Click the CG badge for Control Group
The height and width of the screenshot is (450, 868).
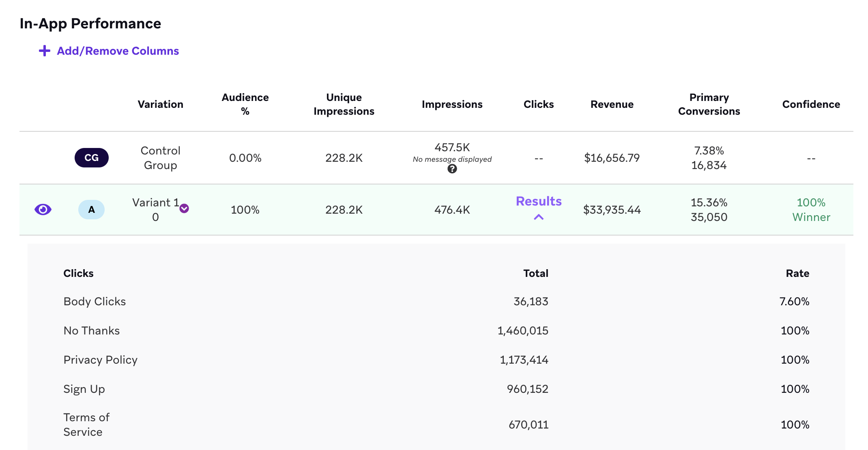(91, 158)
